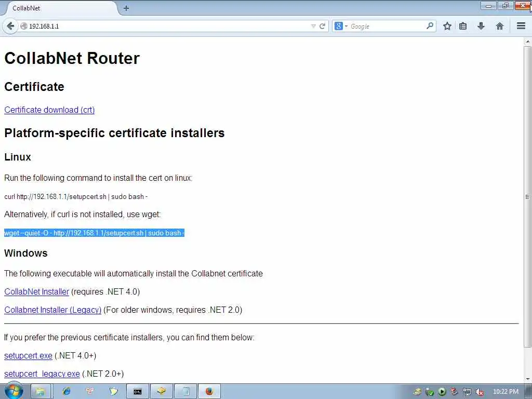
Task: Download the CollabNet Installer link
Action: pyautogui.click(x=37, y=292)
